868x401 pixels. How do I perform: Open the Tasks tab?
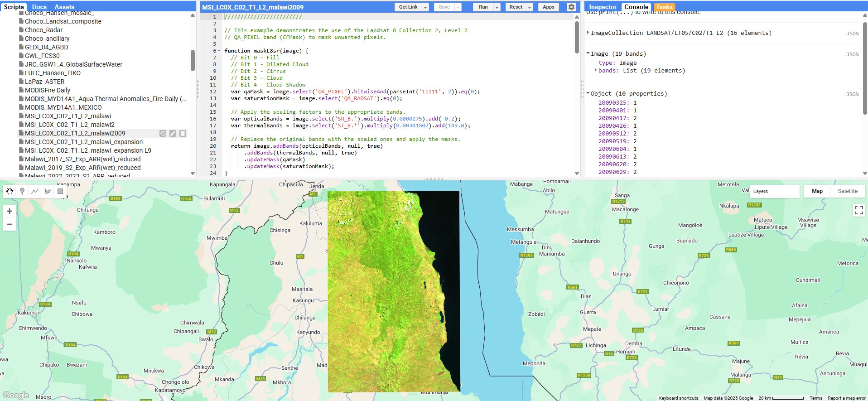pos(664,7)
